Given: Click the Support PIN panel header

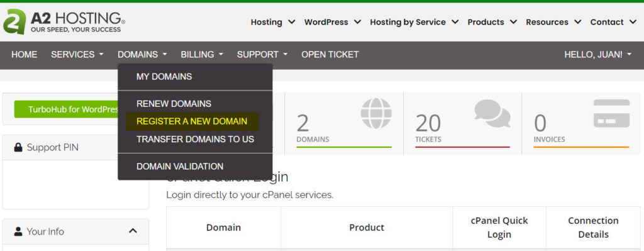Looking at the screenshot, I should tap(75, 147).
